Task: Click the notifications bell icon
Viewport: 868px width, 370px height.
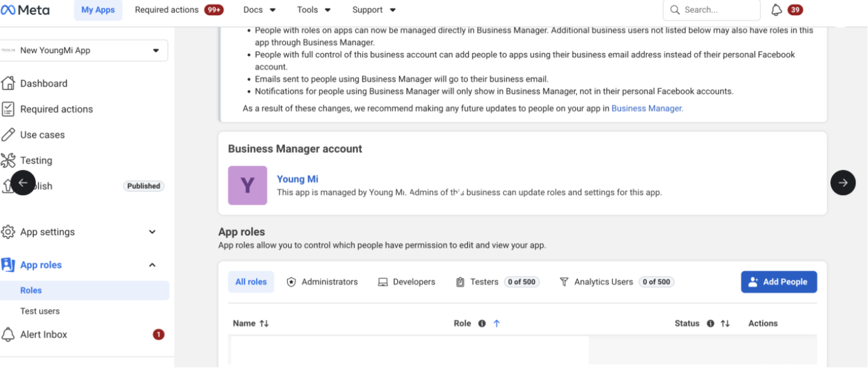Action: coord(777,10)
